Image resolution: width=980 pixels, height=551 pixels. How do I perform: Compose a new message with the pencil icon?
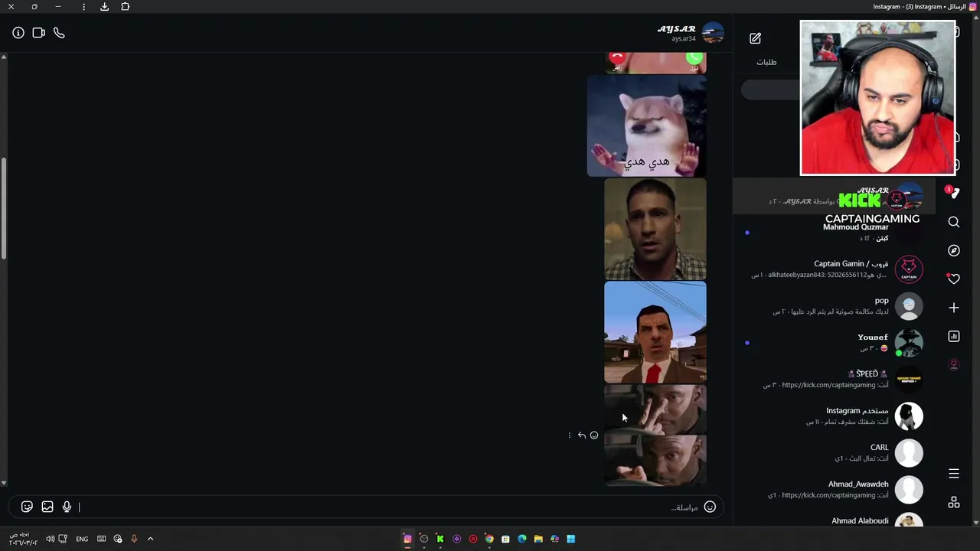[755, 38]
